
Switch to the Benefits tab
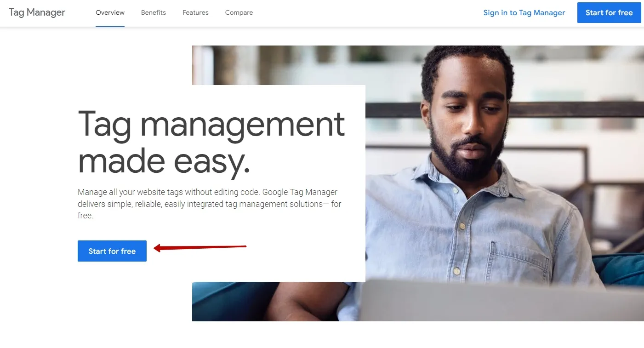(154, 12)
